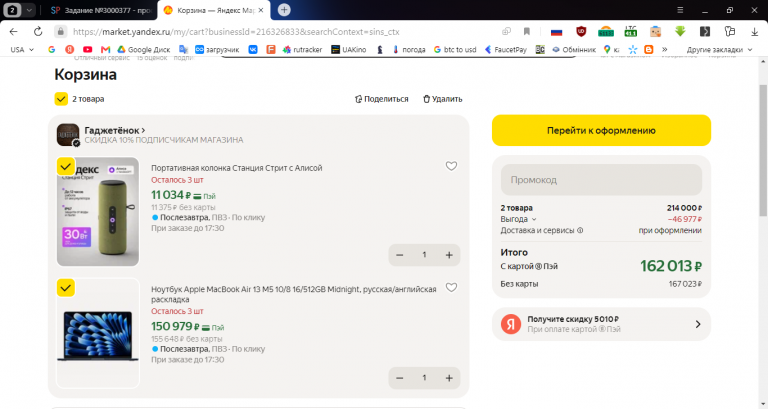Go back with the browser back arrow

point(13,32)
